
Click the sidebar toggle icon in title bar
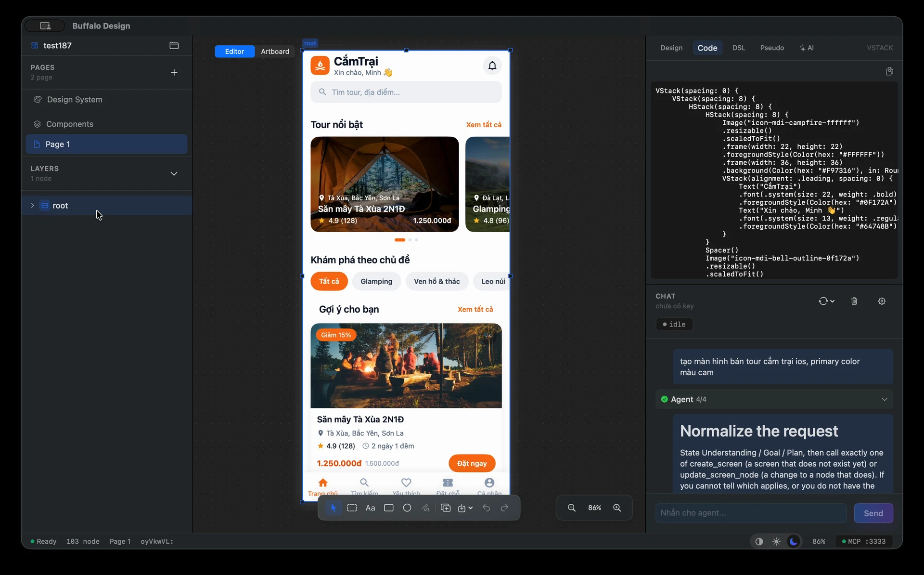point(45,26)
